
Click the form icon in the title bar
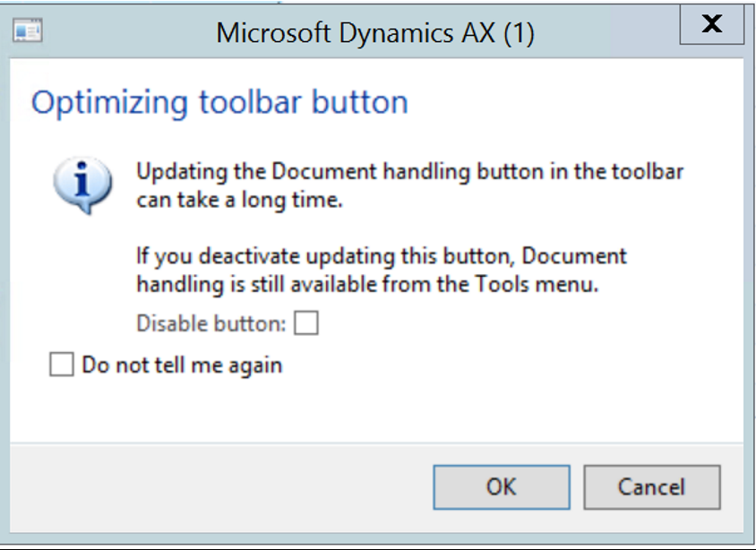click(28, 30)
